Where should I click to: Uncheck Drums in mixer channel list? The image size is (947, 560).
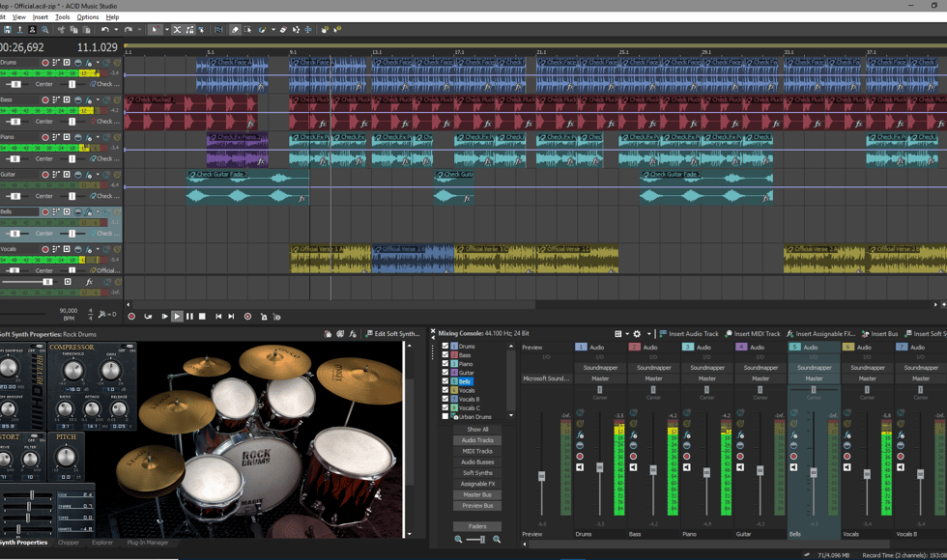coord(445,347)
